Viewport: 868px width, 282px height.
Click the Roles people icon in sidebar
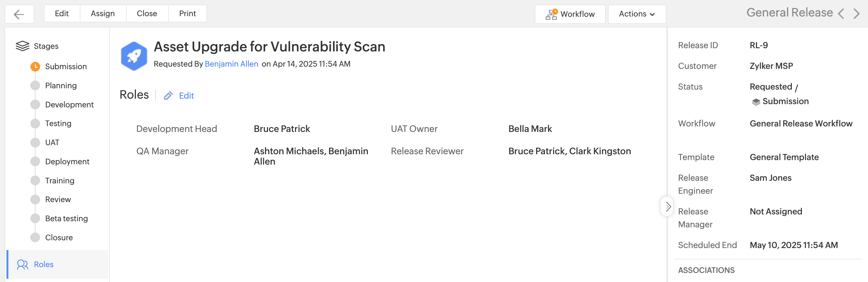click(x=23, y=265)
